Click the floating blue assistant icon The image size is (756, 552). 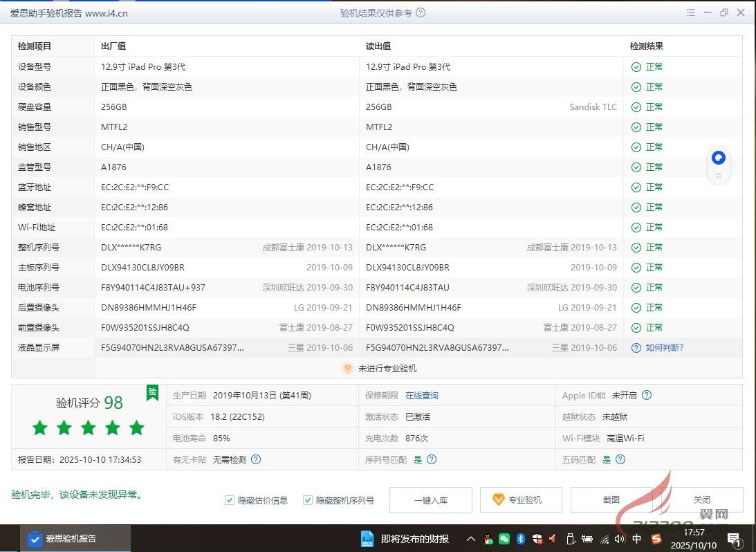coord(719,158)
